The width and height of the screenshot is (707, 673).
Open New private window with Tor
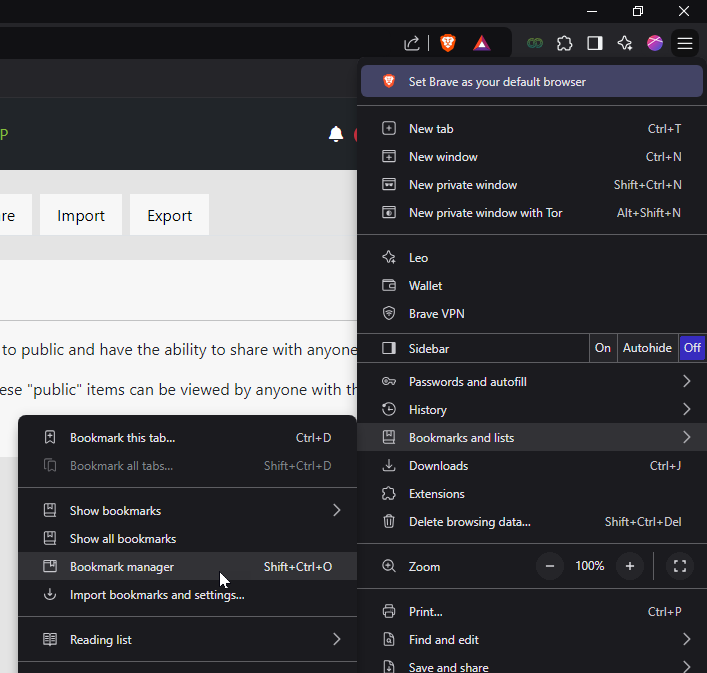coord(532,212)
